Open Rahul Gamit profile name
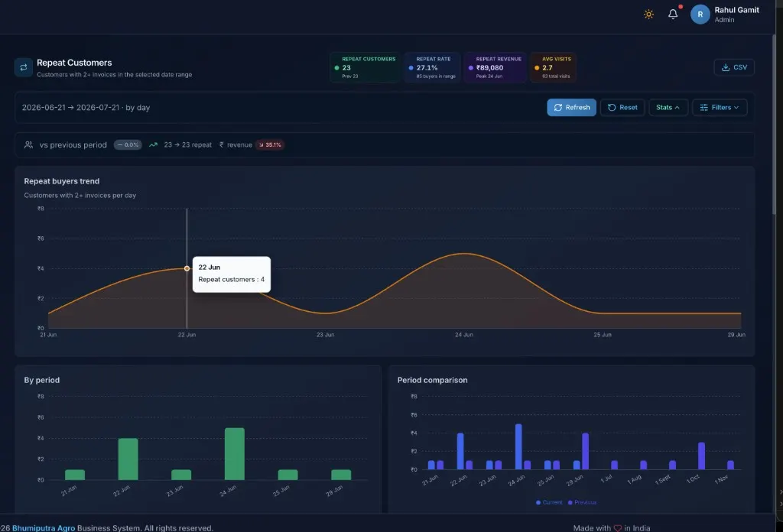The width and height of the screenshot is (783, 532). coord(736,10)
